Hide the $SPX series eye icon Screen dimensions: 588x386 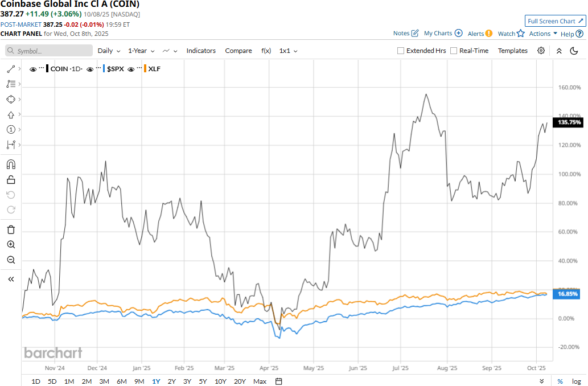(89, 69)
